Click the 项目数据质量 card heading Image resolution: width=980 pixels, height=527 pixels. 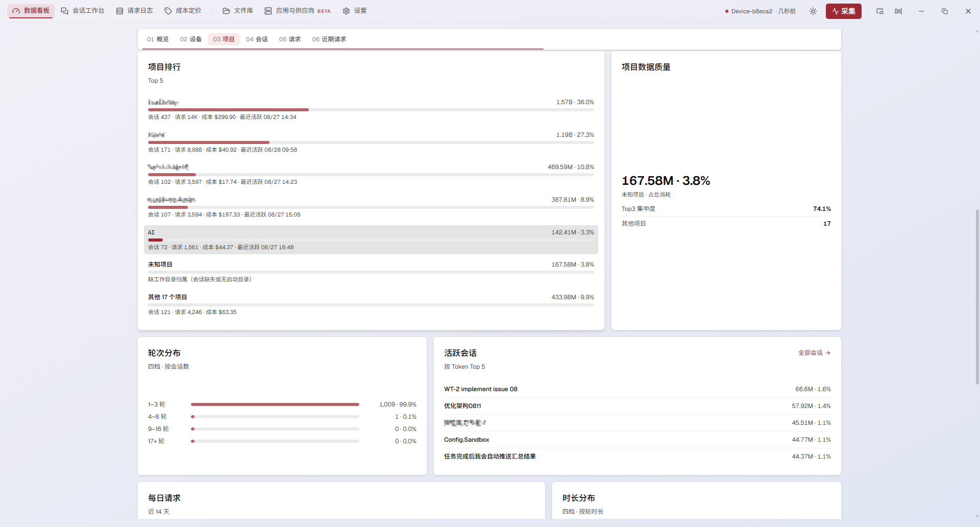[x=646, y=67]
